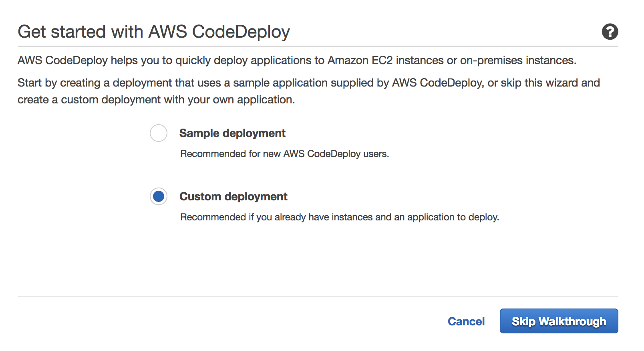Click the "Sample deployment" option label

232,133
